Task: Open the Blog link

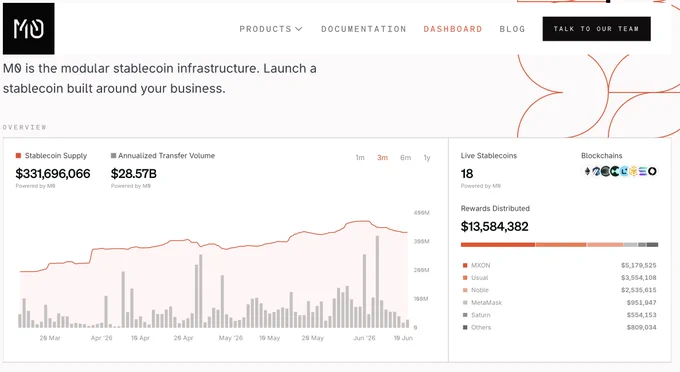Action: coord(512,29)
